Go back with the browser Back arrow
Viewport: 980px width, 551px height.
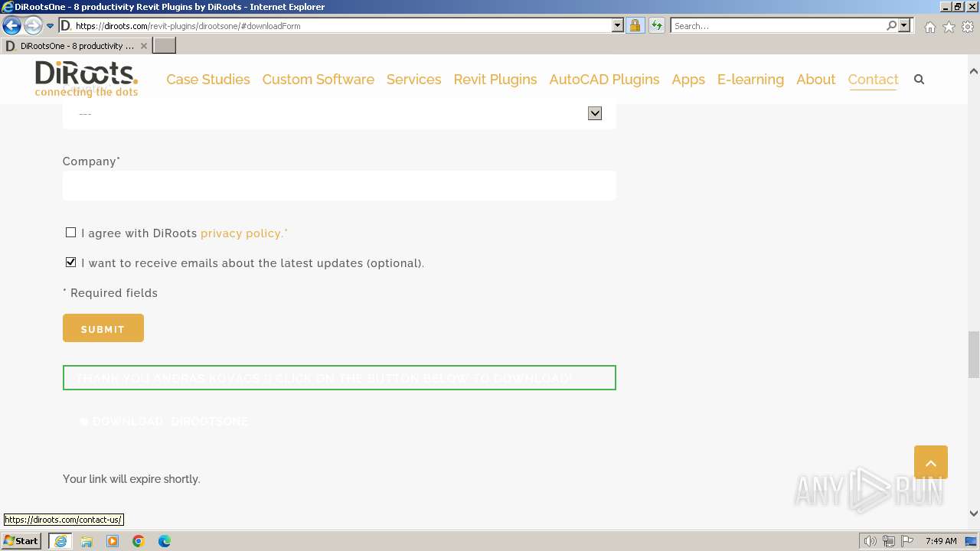(11, 26)
